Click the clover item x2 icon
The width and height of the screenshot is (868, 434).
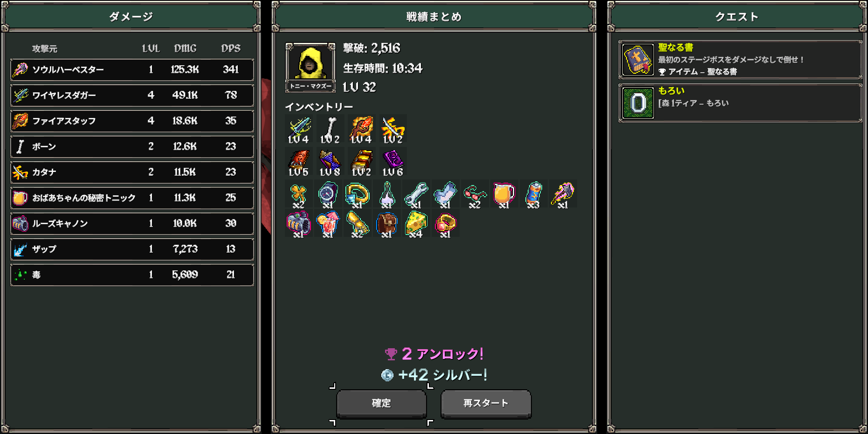pyautogui.click(x=298, y=194)
